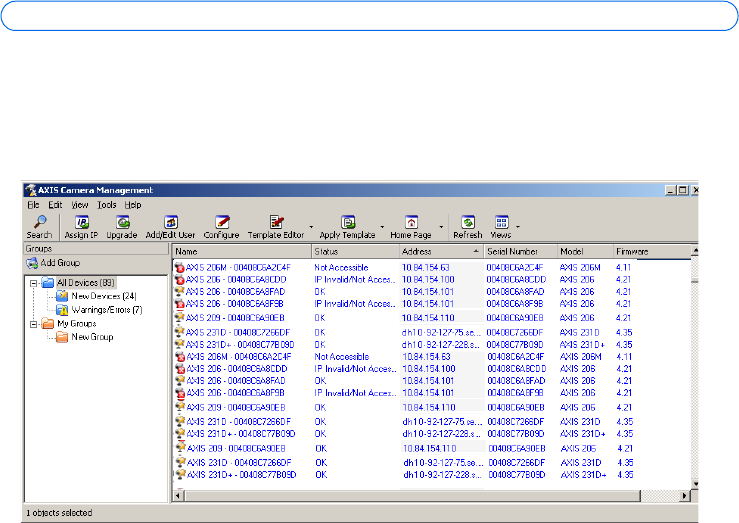The width and height of the screenshot is (739, 523).
Task: Select the Warnings/Errors (7) group
Action: tap(107, 310)
